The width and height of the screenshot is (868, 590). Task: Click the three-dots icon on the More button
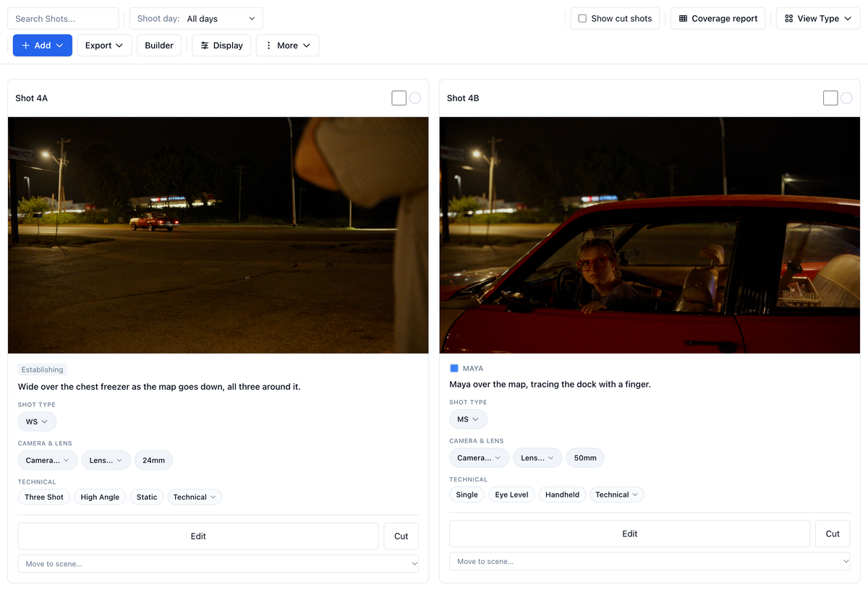[269, 46]
